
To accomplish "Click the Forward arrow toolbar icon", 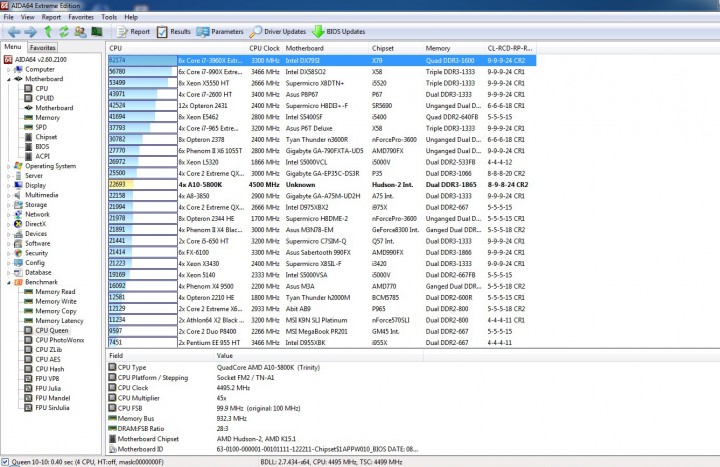I will [31, 32].
